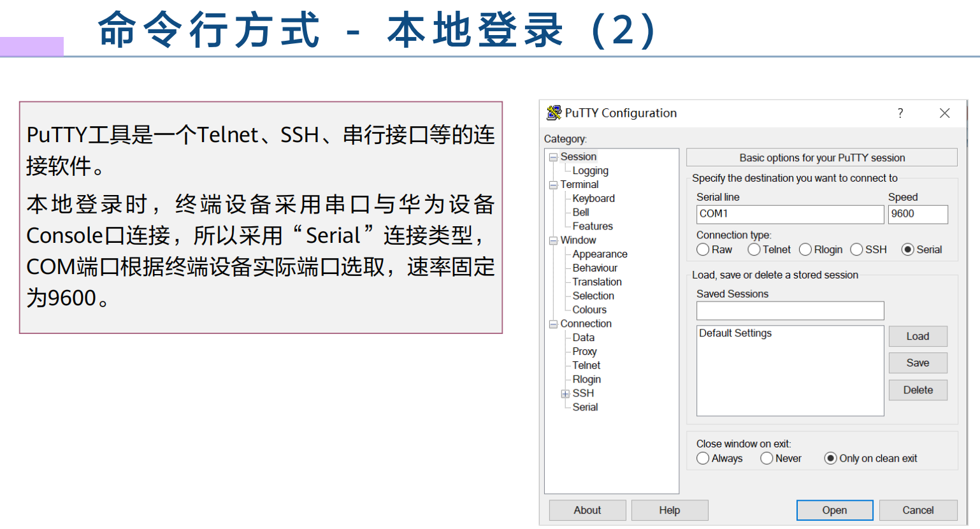
Task: Click the PuTTY application icon in title bar
Action: (x=554, y=113)
